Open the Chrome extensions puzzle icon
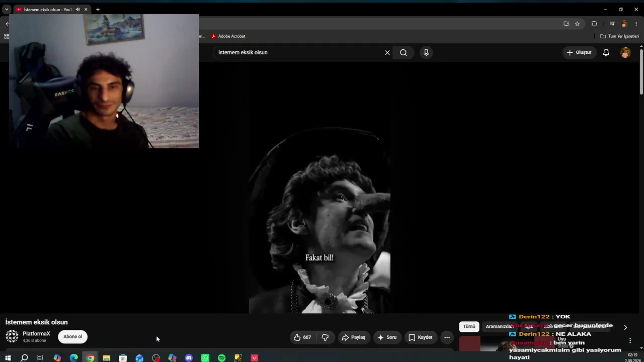The height and width of the screenshot is (362, 644). tap(594, 24)
